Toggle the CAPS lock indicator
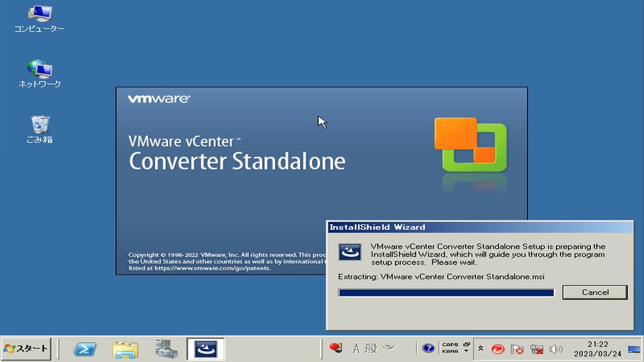 tap(450, 345)
